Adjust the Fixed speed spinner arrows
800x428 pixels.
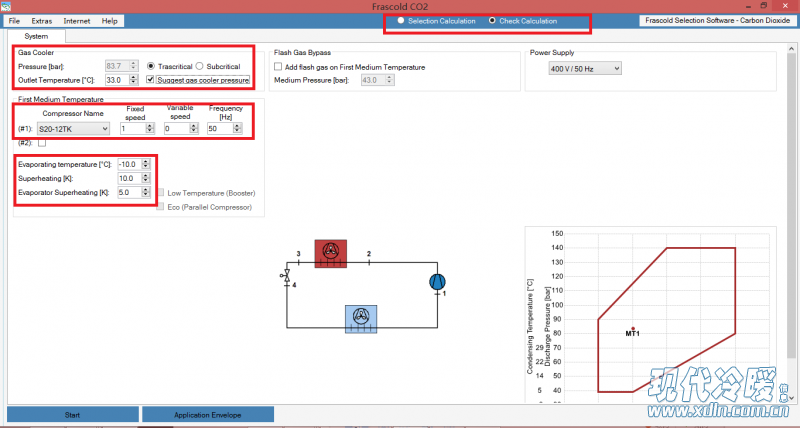(x=150, y=129)
